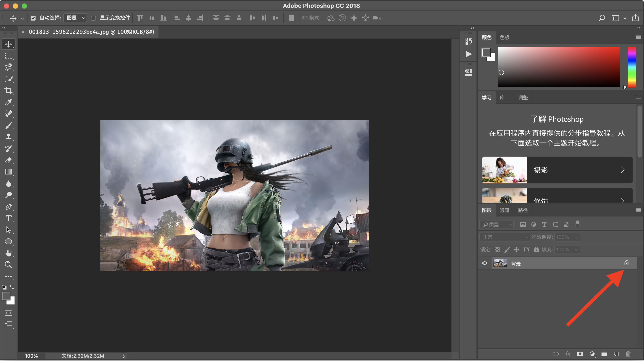Click the search magnifier icon
Image resolution: width=644 pixels, height=361 pixels.
(x=602, y=18)
